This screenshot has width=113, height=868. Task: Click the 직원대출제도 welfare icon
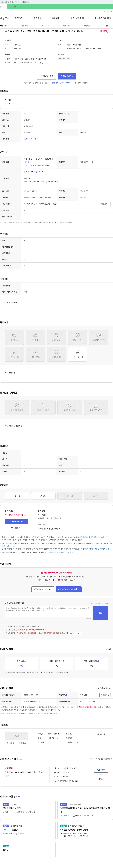pyautogui.click(x=36, y=354)
